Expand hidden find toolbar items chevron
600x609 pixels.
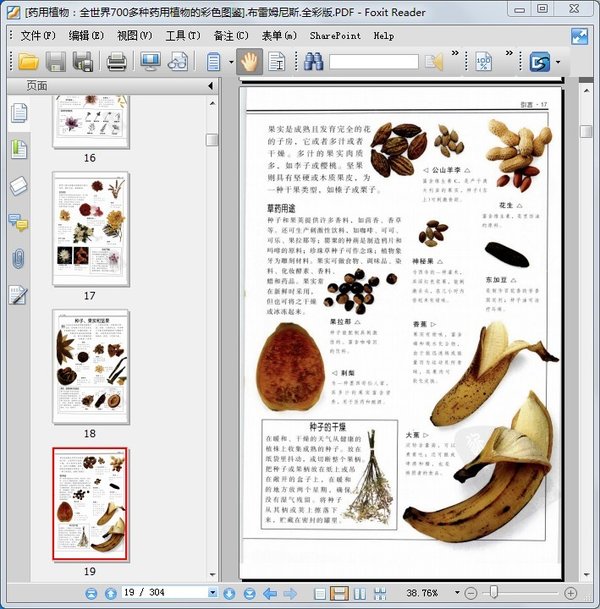(x=455, y=53)
